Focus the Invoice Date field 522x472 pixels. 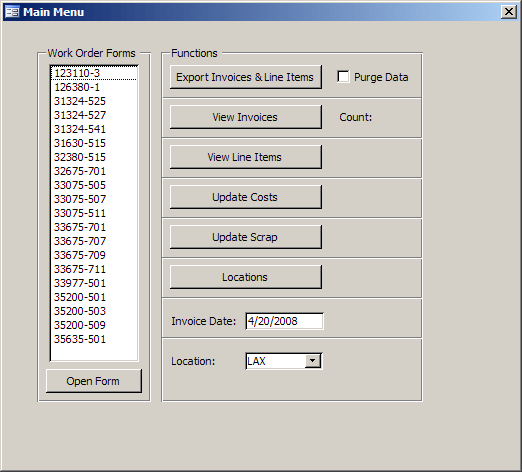(x=284, y=321)
